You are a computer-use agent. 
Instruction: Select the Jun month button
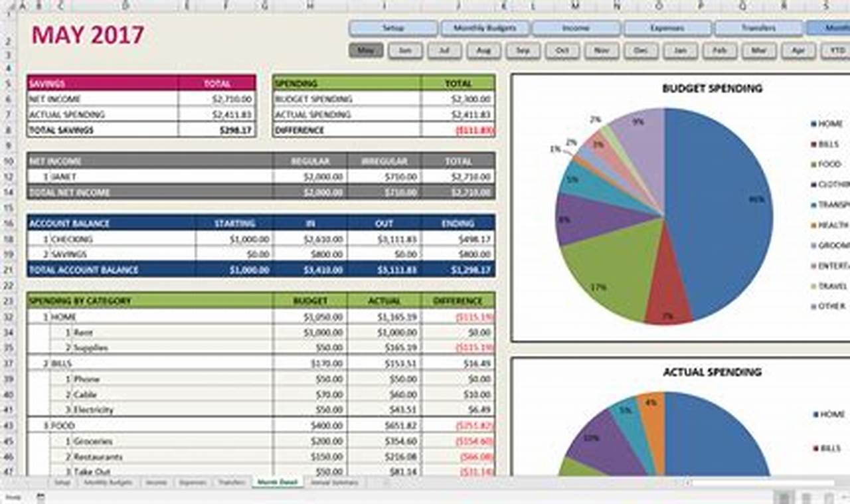click(x=405, y=50)
